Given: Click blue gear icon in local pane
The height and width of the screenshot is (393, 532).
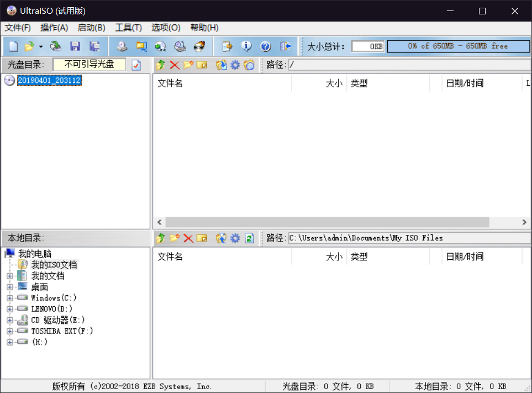Looking at the screenshot, I should click(x=235, y=238).
